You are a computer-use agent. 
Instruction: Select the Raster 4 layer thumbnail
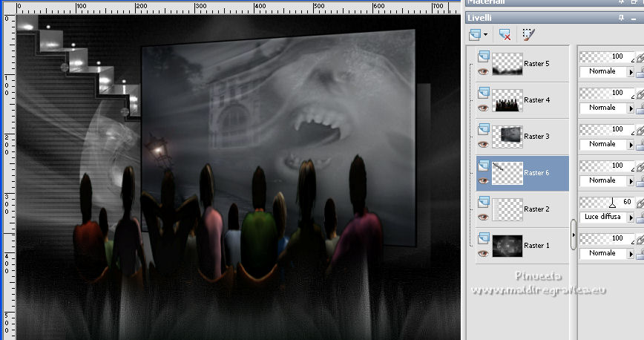coord(507,100)
